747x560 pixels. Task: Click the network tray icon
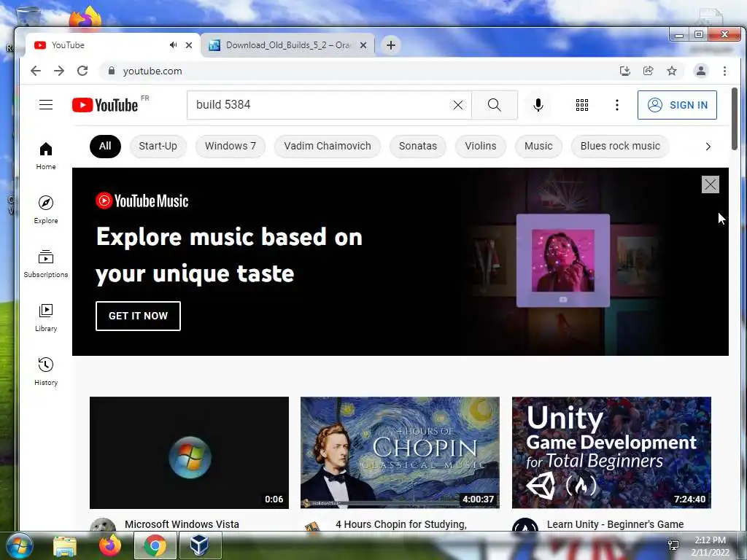[x=673, y=545]
